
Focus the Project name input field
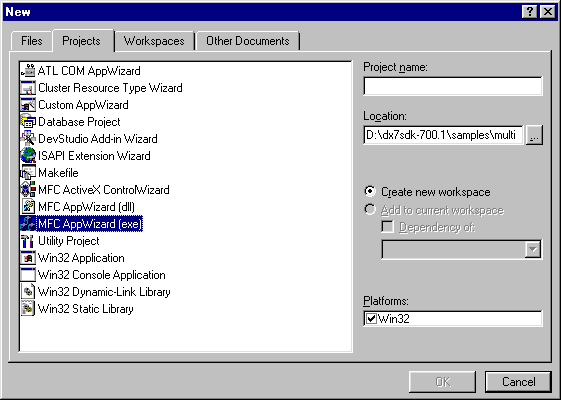pos(453,86)
